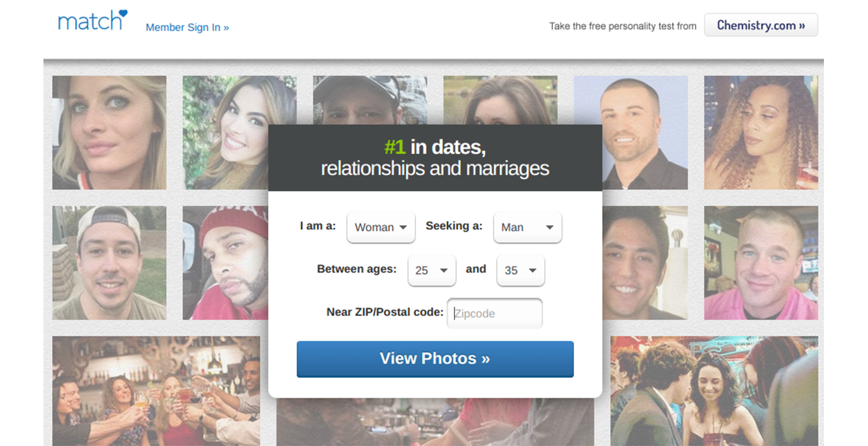Open photo of man in red beanie
868x446 pixels.
(x=226, y=263)
